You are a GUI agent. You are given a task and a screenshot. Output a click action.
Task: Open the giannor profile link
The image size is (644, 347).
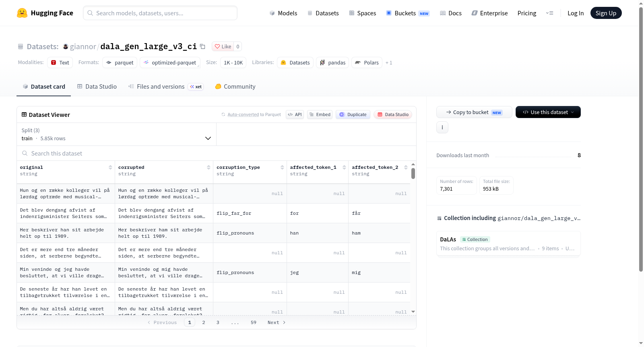click(83, 46)
